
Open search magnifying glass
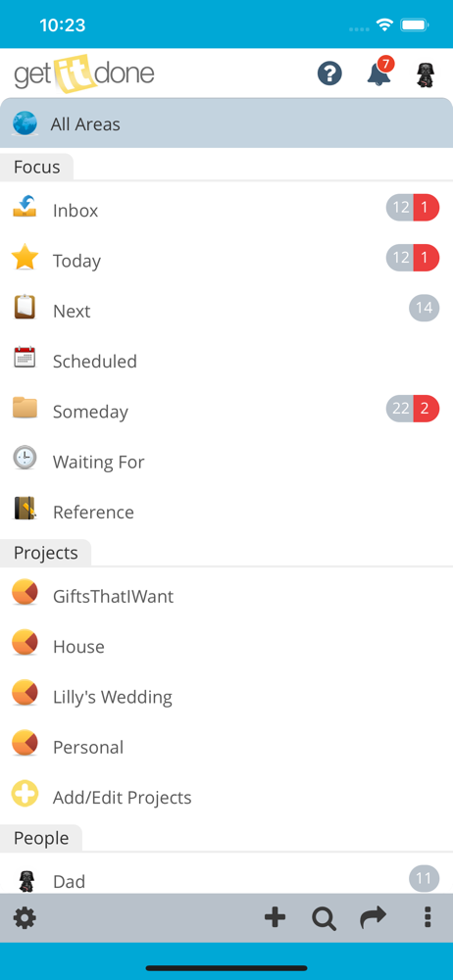(325, 918)
